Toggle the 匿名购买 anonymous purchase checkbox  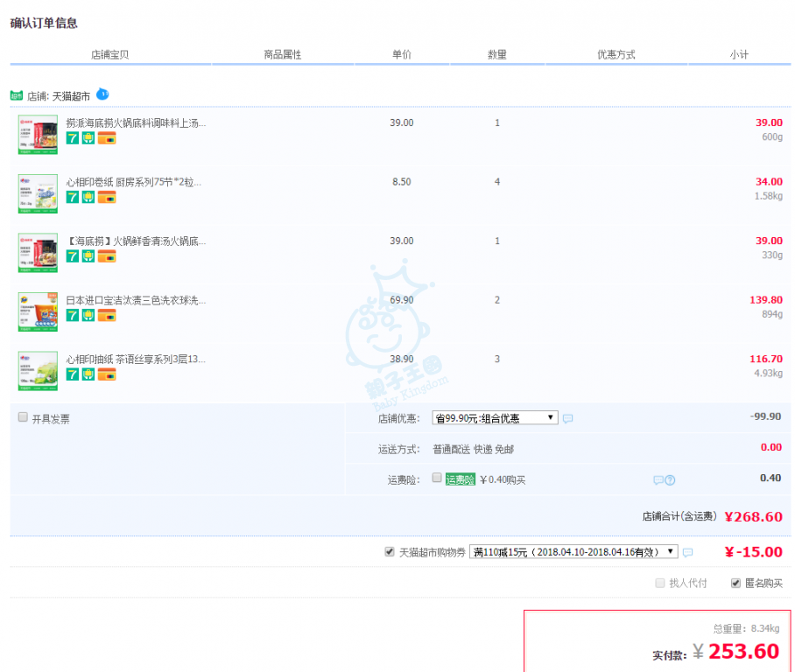[735, 583]
